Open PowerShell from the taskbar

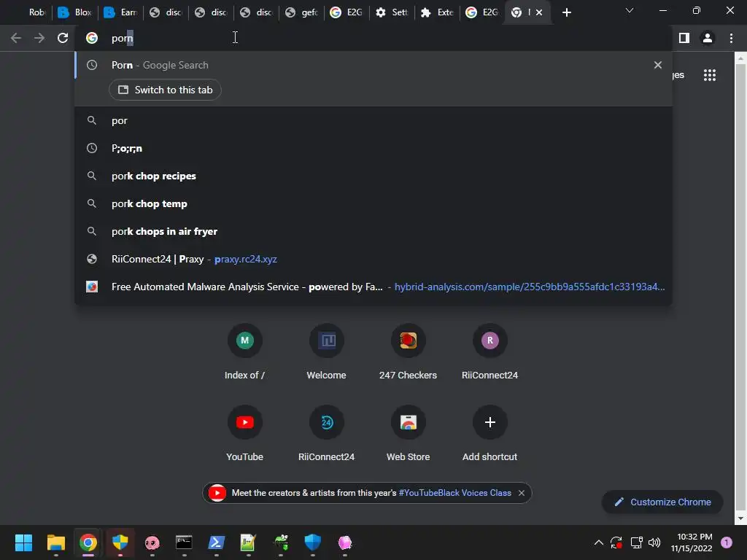coord(216,542)
